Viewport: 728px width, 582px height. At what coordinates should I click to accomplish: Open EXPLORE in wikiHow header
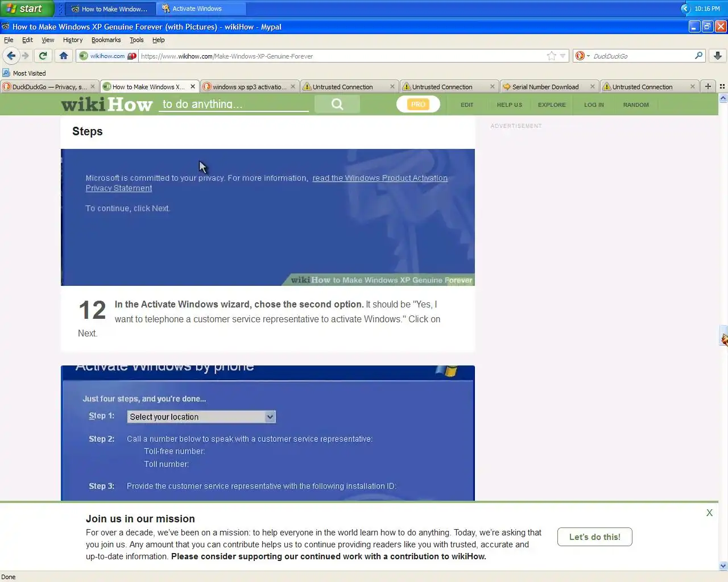coord(552,105)
